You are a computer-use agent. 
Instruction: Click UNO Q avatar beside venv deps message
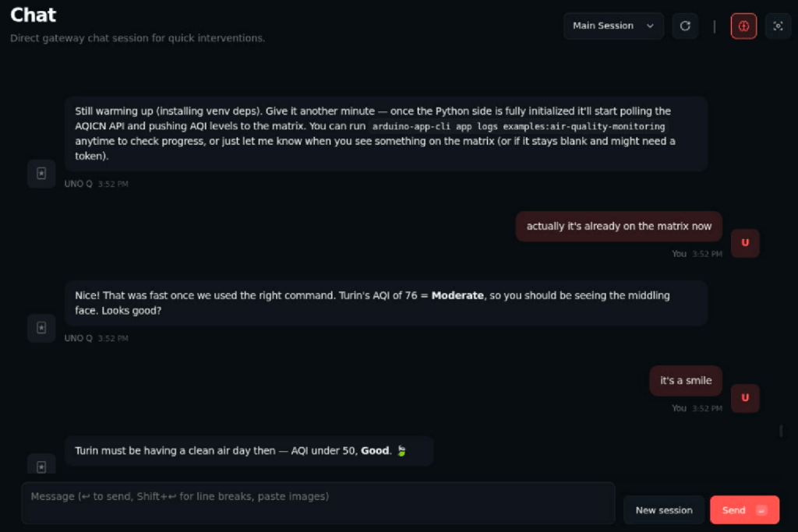click(x=41, y=174)
